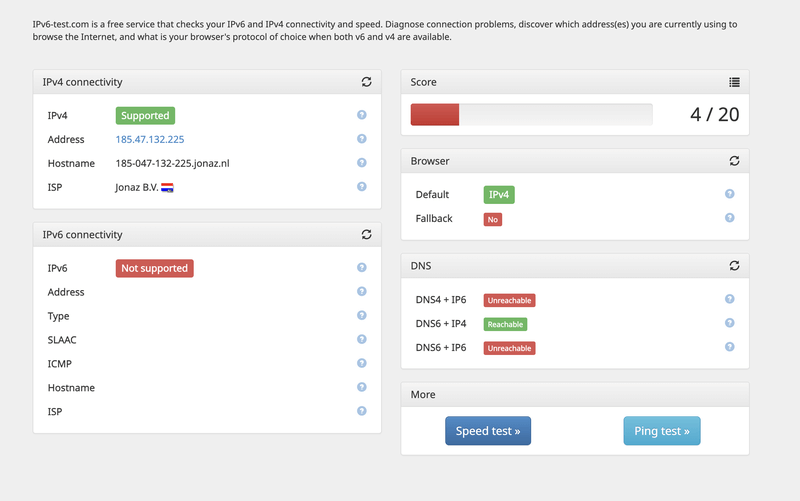
Task: Launch the Ping test
Action: pos(662,431)
